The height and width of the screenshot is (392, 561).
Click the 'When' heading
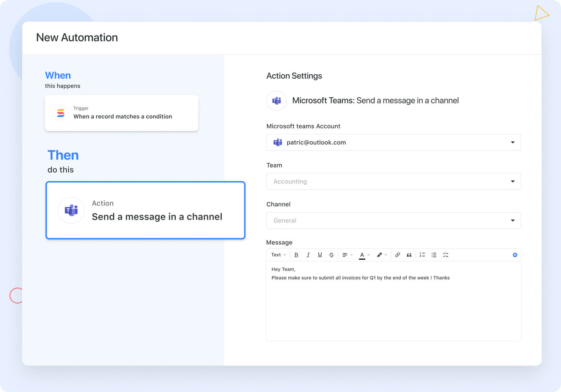click(58, 75)
